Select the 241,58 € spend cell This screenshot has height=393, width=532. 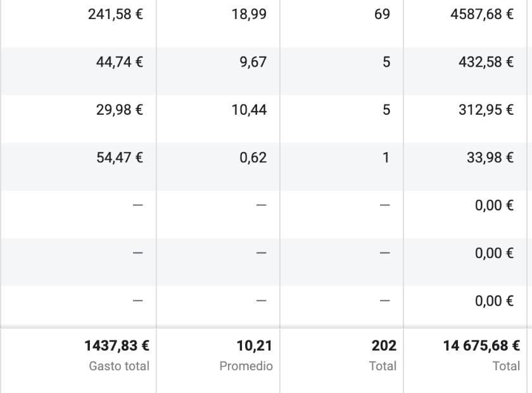point(79,15)
